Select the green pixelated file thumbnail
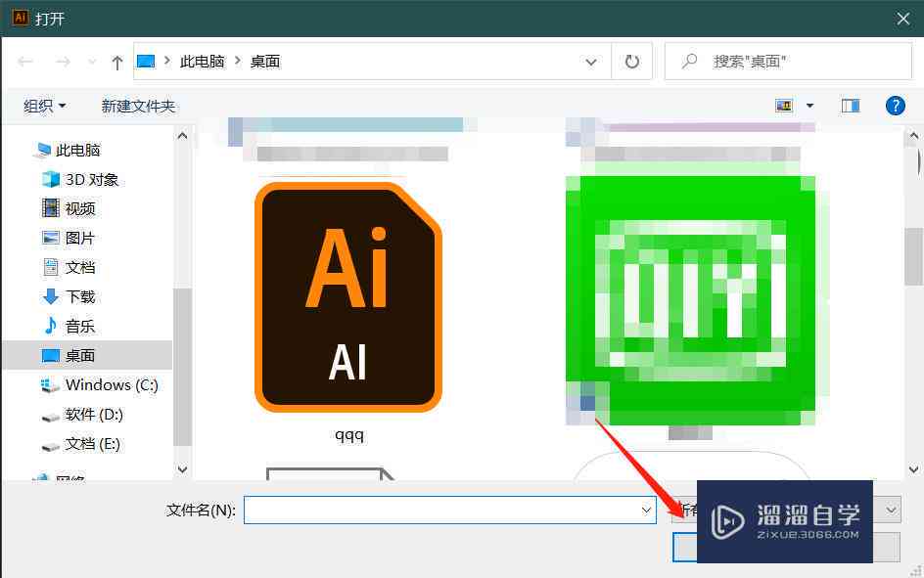 [691, 300]
